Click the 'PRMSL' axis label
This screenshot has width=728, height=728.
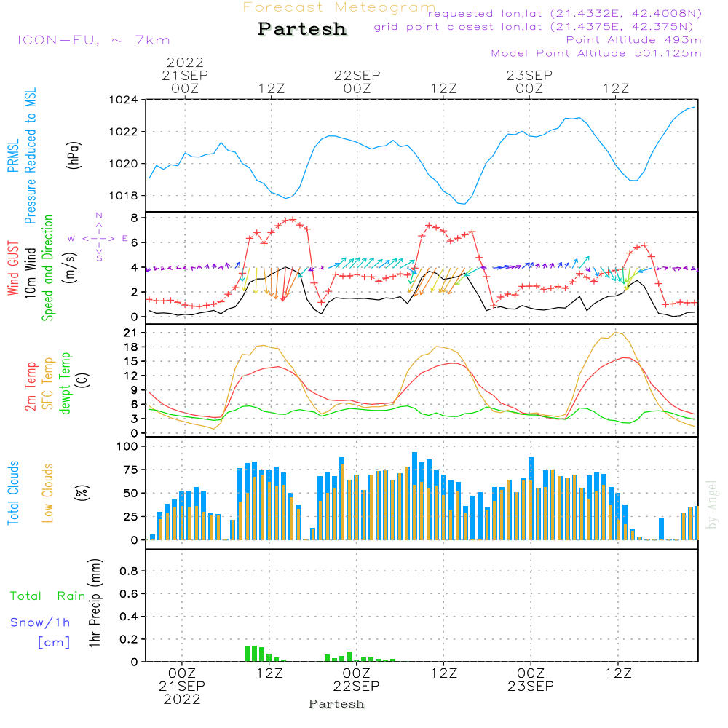tap(13, 156)
